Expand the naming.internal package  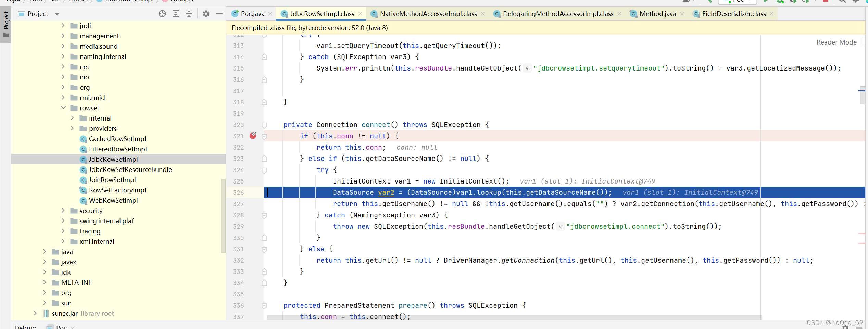point(63,56)
